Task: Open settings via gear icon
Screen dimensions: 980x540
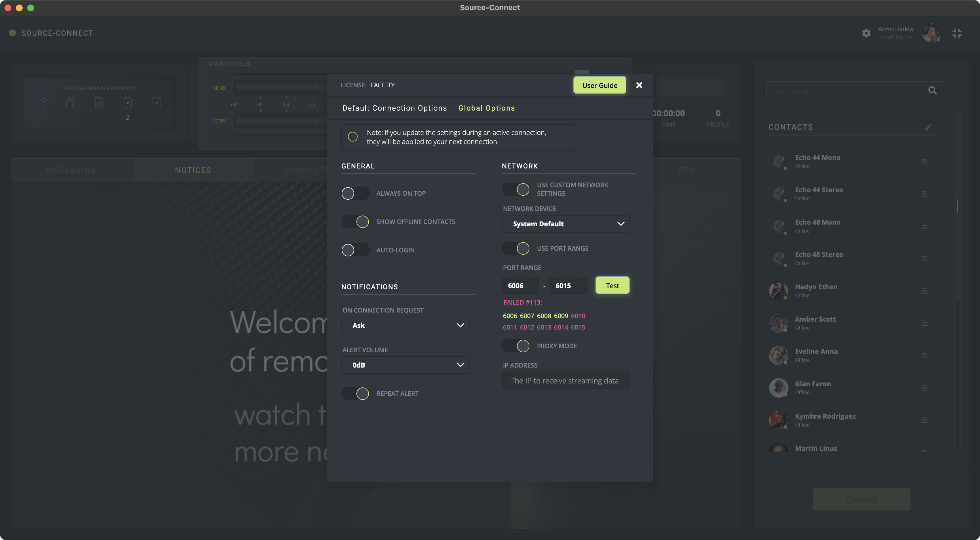Action: pos(866,33)
